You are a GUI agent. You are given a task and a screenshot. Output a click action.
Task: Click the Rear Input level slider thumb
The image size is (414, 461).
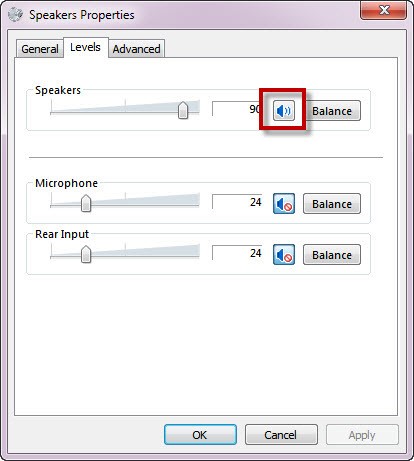86,254
